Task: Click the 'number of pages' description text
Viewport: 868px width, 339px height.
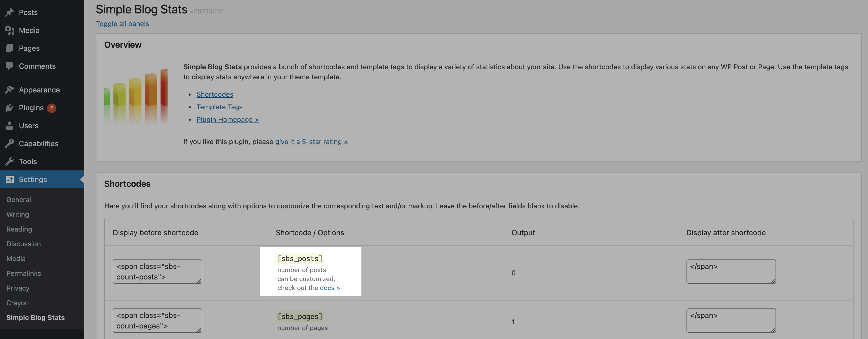Action: [302, 328]
